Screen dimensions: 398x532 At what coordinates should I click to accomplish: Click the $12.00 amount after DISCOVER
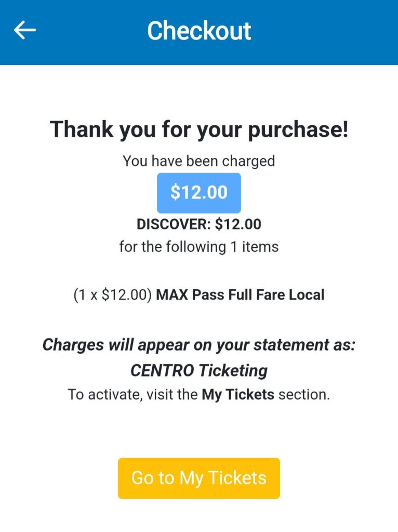click(238, 224)
